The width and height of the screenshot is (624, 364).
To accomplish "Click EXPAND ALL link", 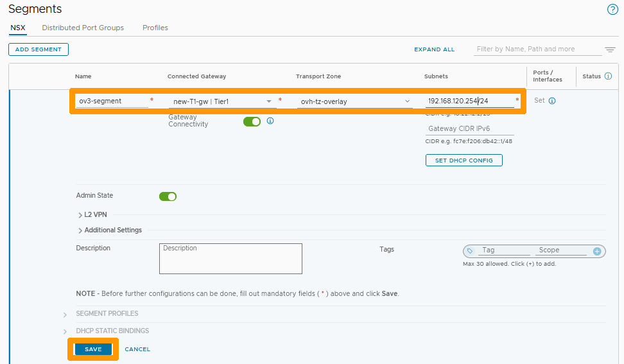I will coord(434,49).
